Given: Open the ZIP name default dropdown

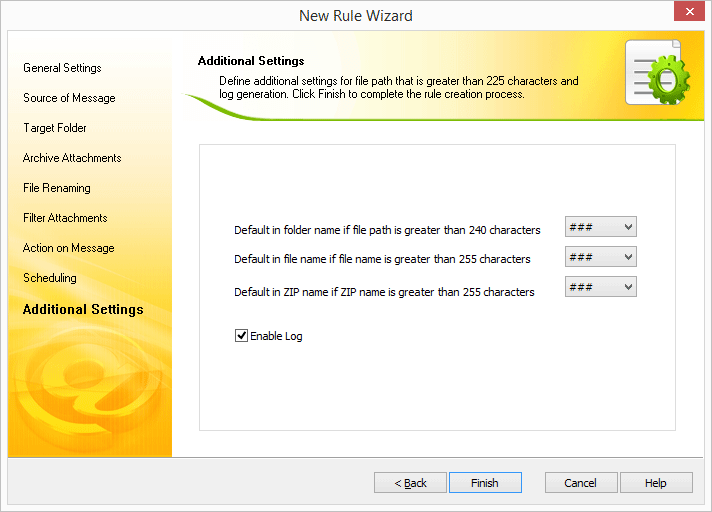Looking at the screenshot, I should click(x=600, y=287).
